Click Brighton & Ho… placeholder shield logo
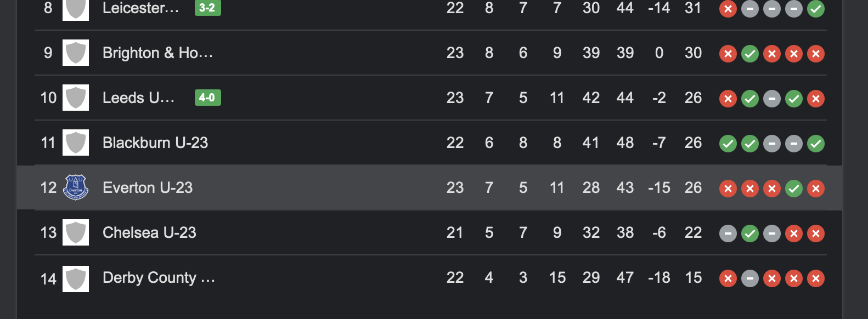868x319 pixels. [76, 53]
